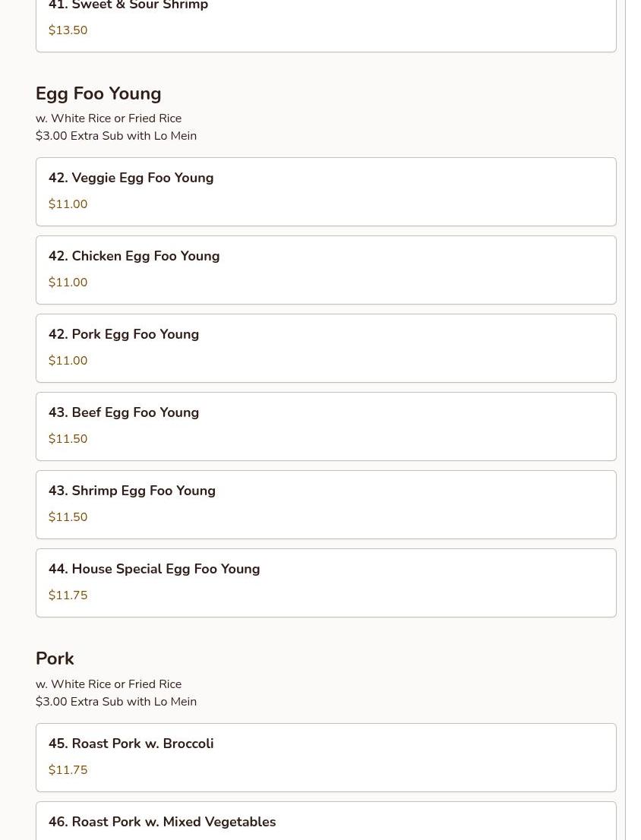
Task: Click the $13.50 Sweet & Sour Shrimp price
Action: pyautogui.click(x=68, y=30)
